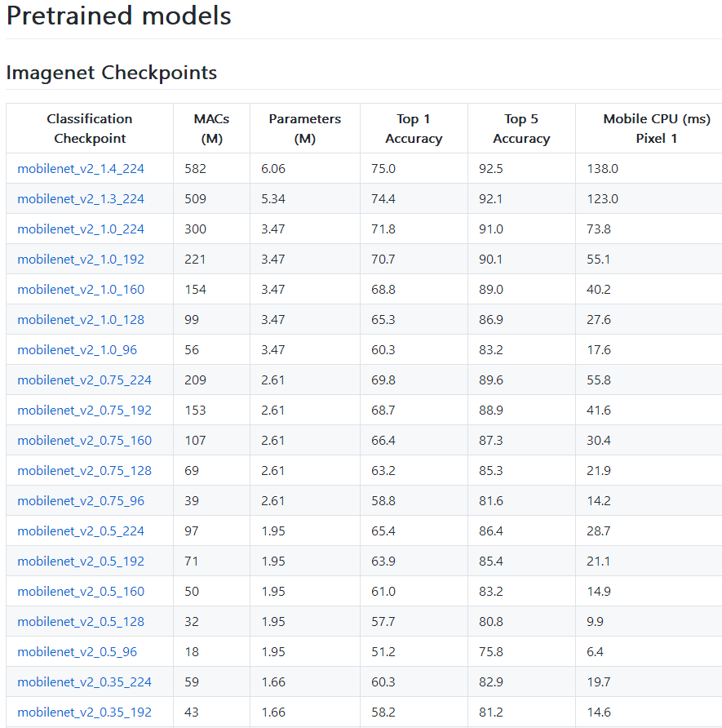Open the mobilenet_v2_1.0_128 checkpoint link
The width and height of the screenshot is (722, 728).
pos(80,319)
